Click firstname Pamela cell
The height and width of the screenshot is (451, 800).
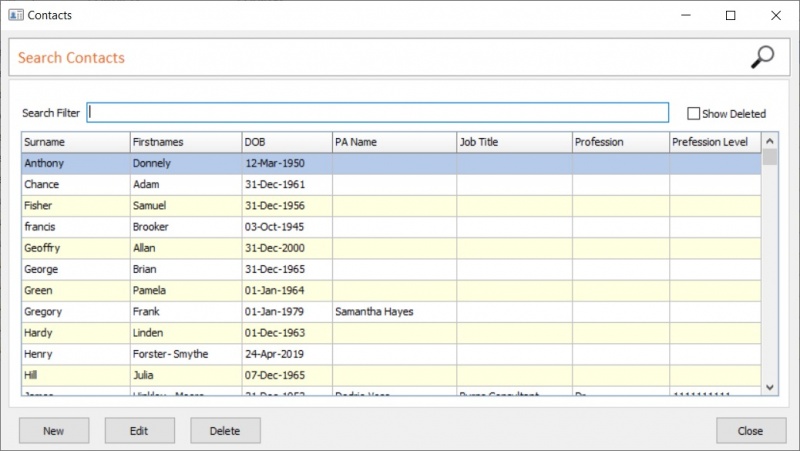186,290
